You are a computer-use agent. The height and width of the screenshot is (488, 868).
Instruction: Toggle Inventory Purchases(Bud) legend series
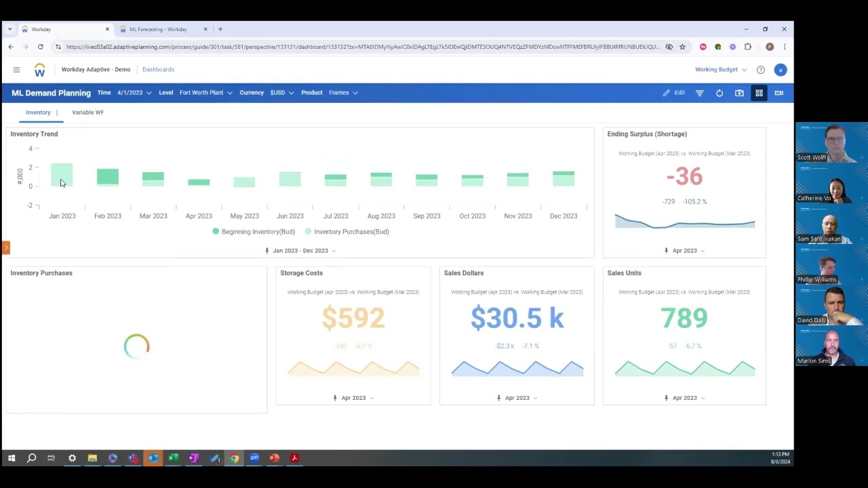pyautogui.click(x=347, y=232)
